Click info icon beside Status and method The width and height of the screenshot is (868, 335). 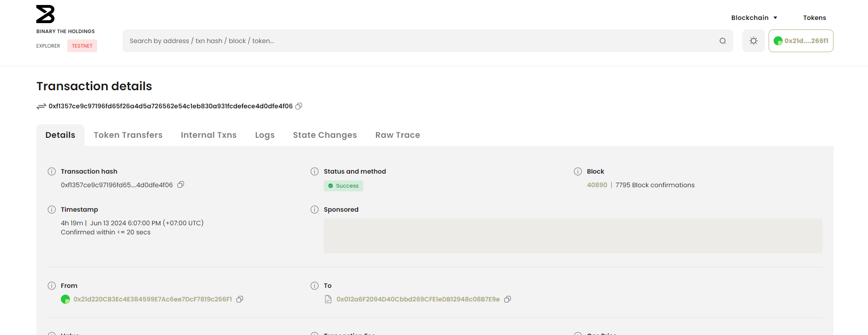(x=314, y=171)
